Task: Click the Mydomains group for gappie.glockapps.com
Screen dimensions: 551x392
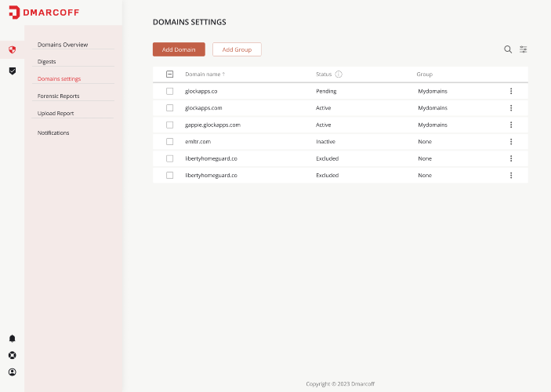Action: pyautogui.click(x=433, y=125)
